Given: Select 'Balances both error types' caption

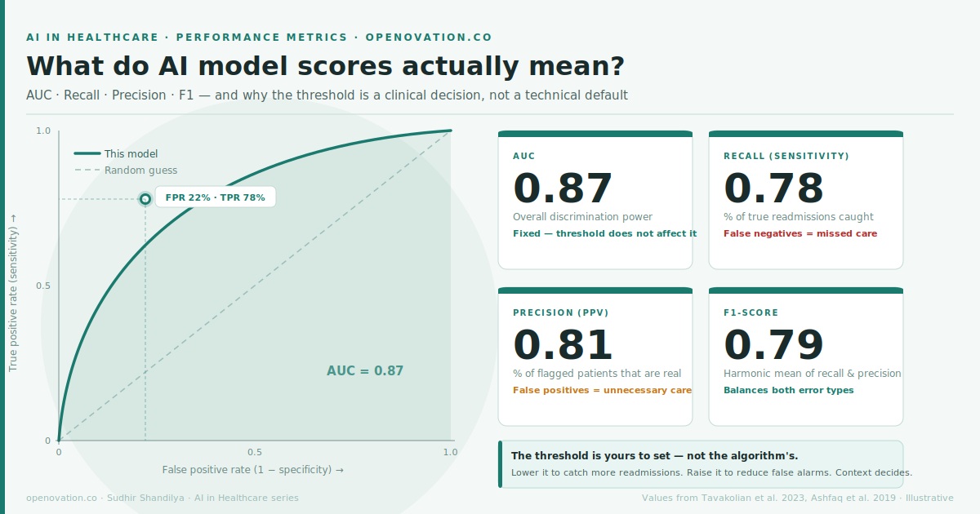Looking at the screenshot, I should (788, 390).
